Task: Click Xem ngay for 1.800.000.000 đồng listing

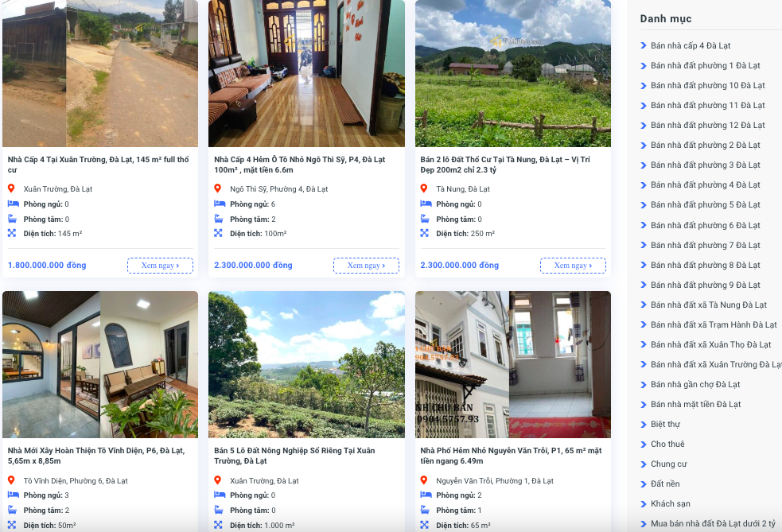Action: coord(160,266)
